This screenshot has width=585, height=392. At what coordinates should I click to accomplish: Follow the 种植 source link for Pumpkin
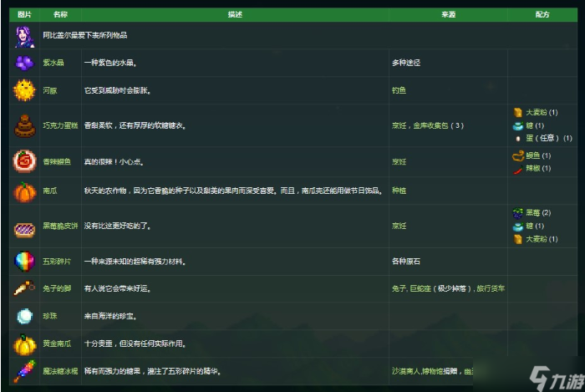point(399,191)
